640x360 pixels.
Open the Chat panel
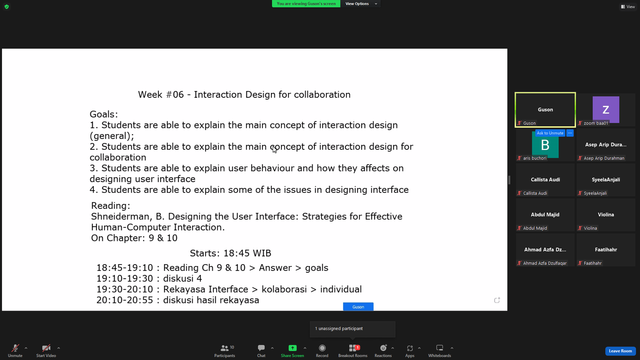coord(261,351)
